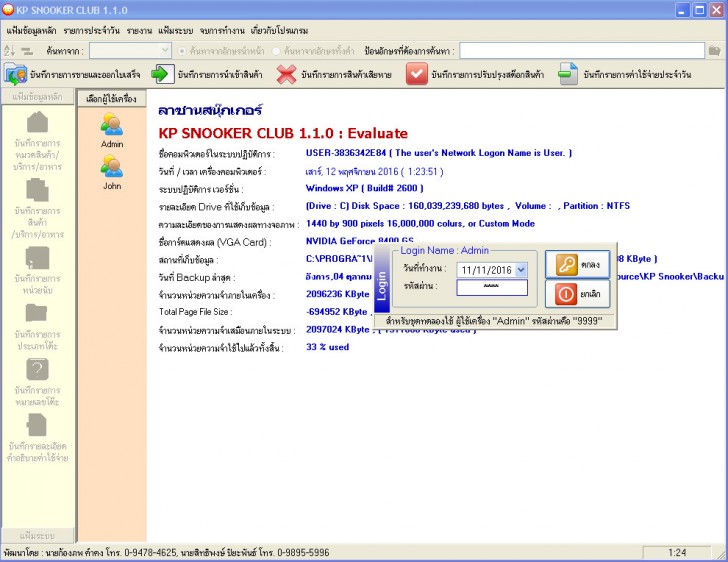Click the 33 % used memory value
The height and width of the screenshot is (562, 728).
point(327,347)
